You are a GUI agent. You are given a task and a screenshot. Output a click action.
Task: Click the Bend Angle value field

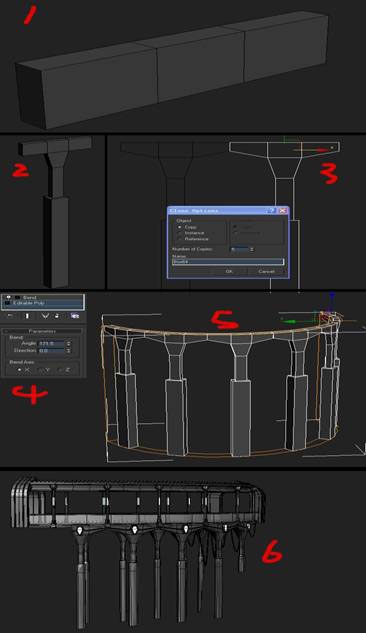coord(51,344)
